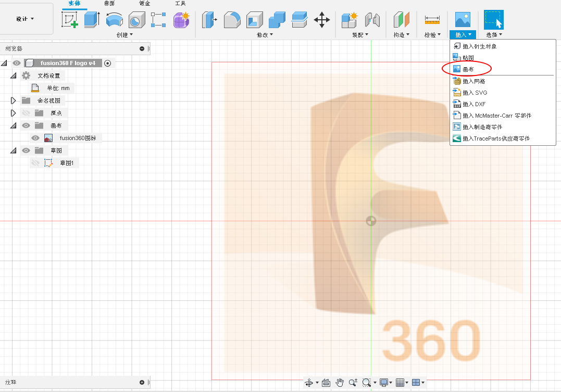Select the Create Form purple icon
561x392 pixels.
pos(181,20)
